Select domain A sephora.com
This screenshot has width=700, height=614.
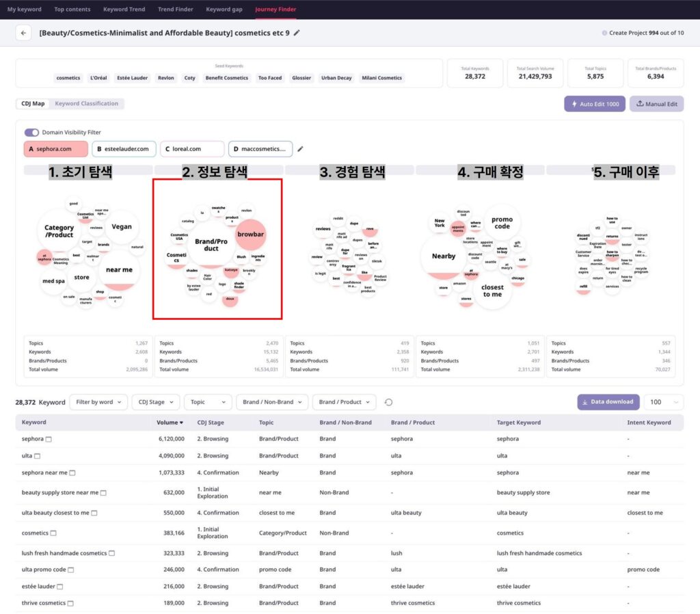point(55,149)
